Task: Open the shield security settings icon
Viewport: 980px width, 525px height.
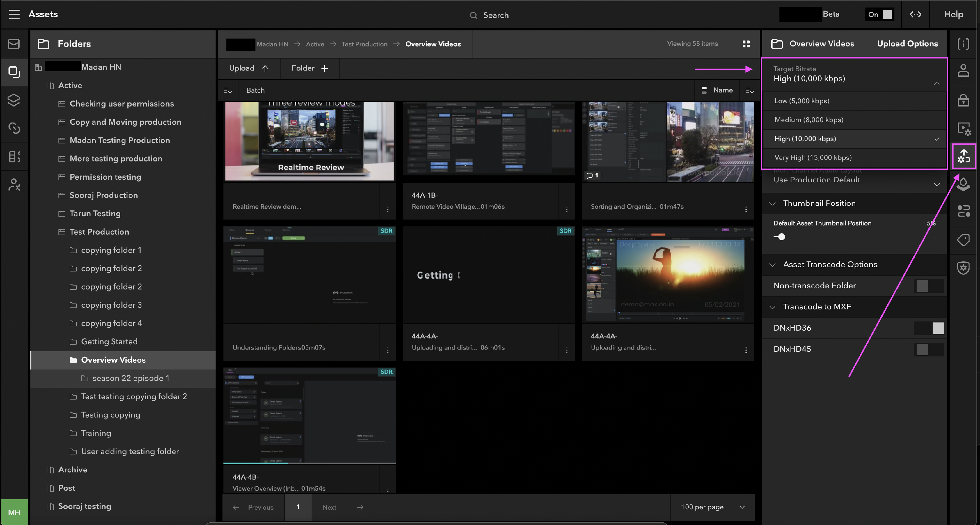Action: (x=963, y=268)
